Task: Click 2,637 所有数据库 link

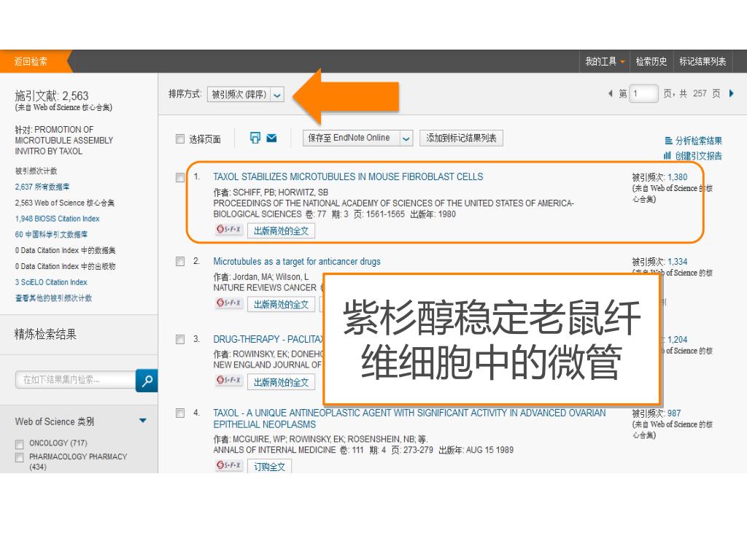Action: [42, 187]
